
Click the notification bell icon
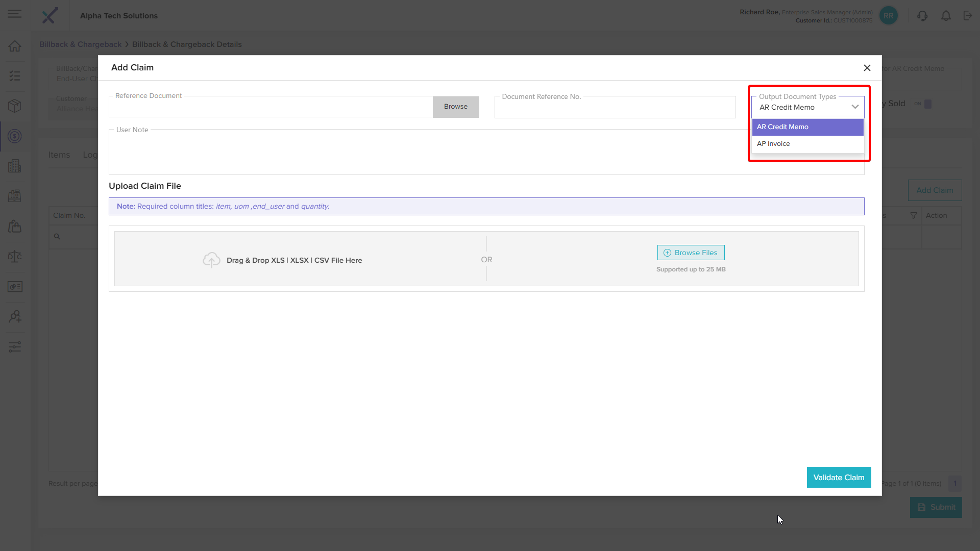(946, 16)
